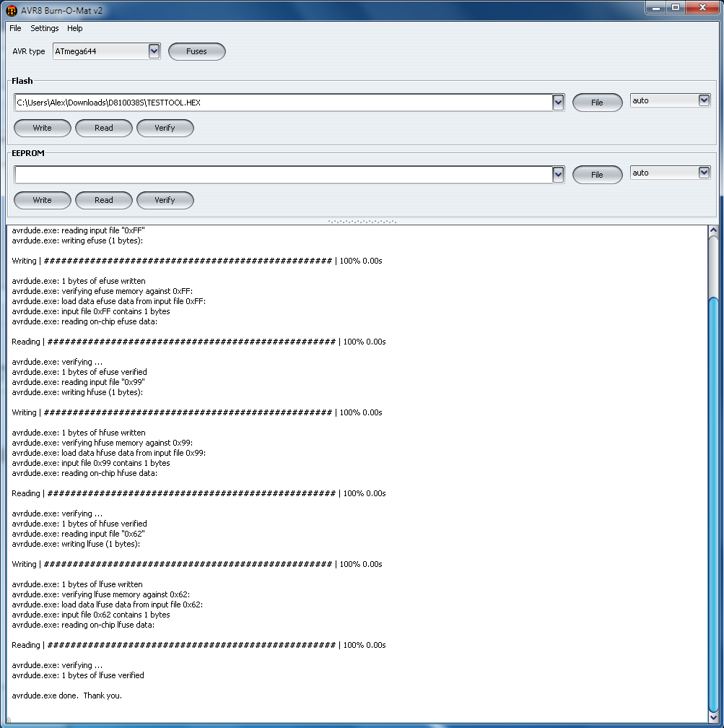Click 'reading input file "0x62"' log line
The image size is (724, 728).
79,534
